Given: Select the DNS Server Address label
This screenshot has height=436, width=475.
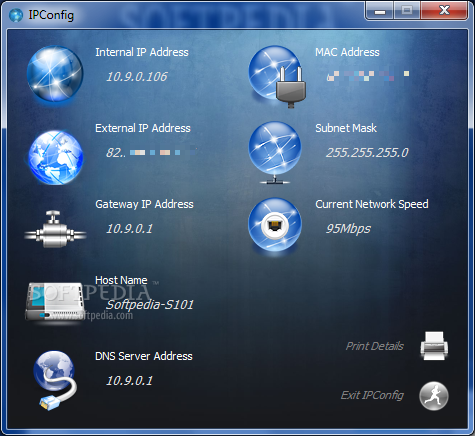Looking at the screenshot, I should (x=144, y=356).
